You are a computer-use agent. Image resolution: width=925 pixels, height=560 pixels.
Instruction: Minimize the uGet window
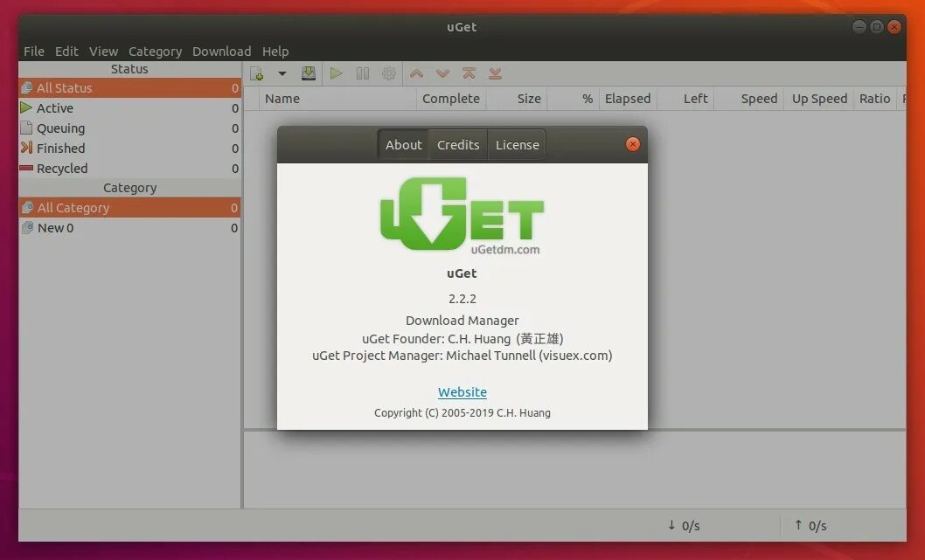tap(859, 26)
